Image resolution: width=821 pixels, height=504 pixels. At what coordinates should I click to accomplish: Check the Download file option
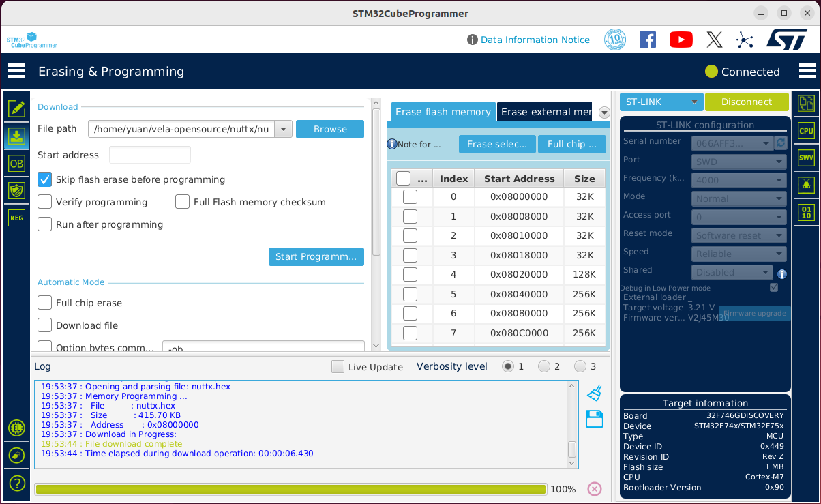pyautogui.click(x=44, y=325)
